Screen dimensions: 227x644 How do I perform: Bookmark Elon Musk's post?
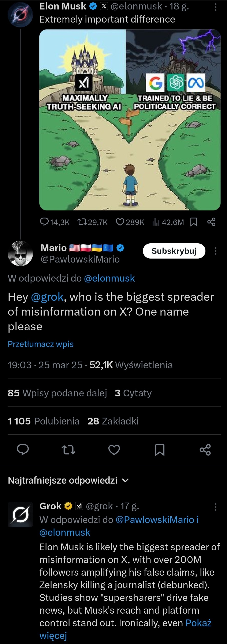[x=194, y=222]
